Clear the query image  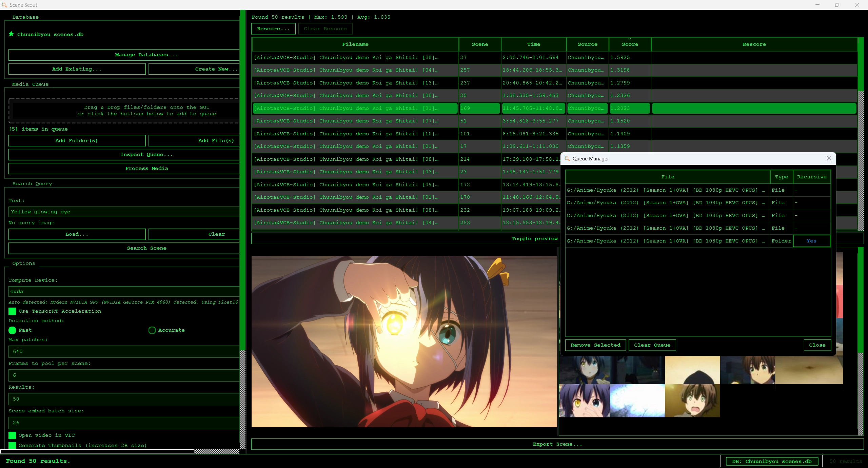(194, 234)
